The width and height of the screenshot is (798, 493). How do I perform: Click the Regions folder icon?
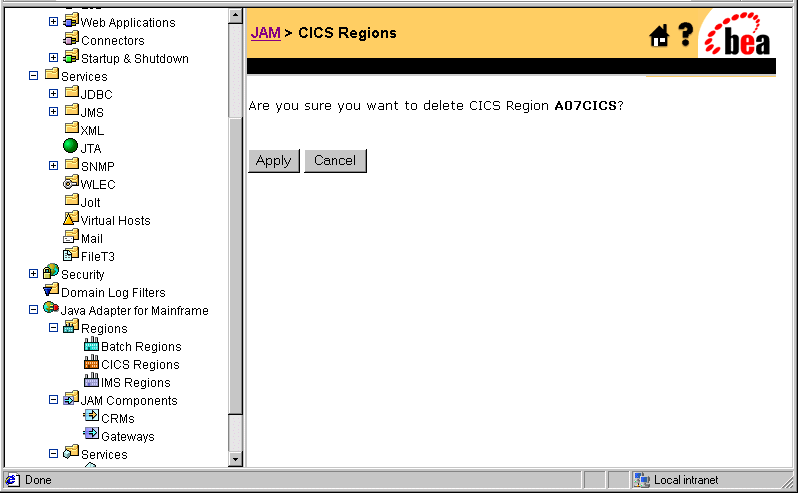pyautogui.click(x=71, y=326)
